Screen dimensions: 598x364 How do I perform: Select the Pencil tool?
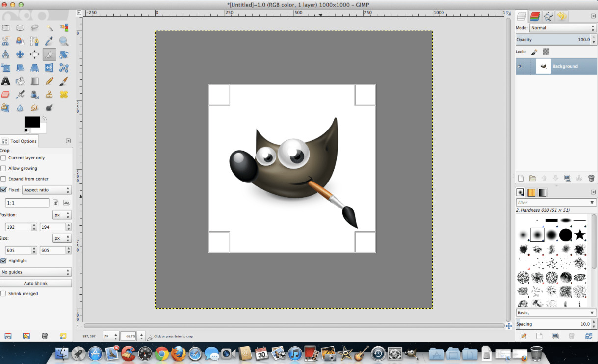[49, 81]
